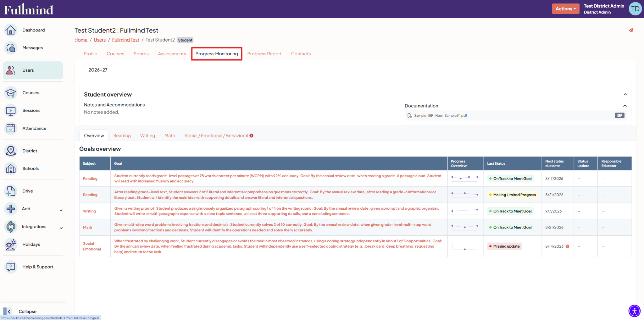Switch to the Courses tab of the student

[x=115, y=54]
